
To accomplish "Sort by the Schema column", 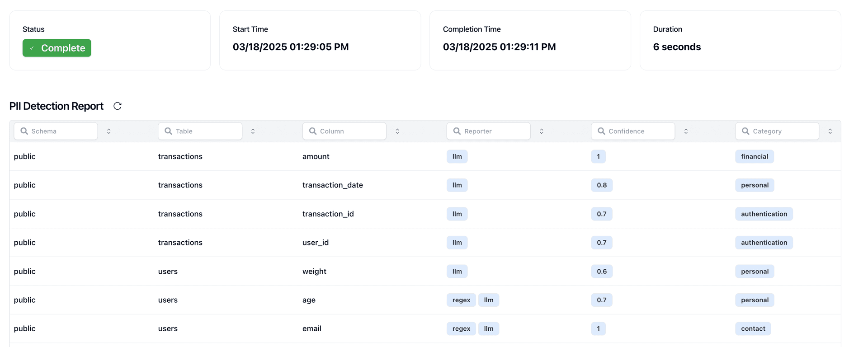I will [x=109, y=131].
